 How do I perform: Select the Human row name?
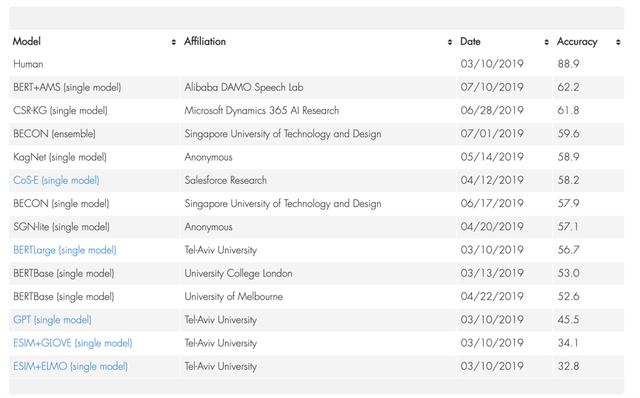pyautogui.click(x=28, y=64)
